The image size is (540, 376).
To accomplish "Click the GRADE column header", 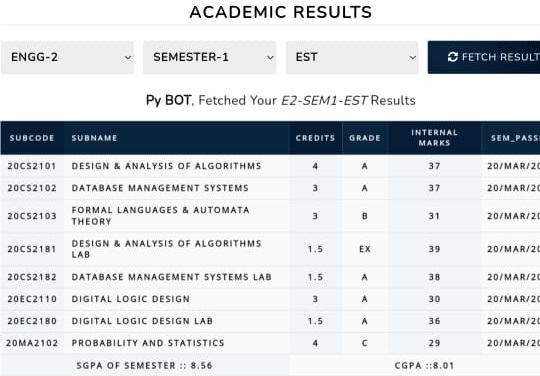I will click(365, 138).
